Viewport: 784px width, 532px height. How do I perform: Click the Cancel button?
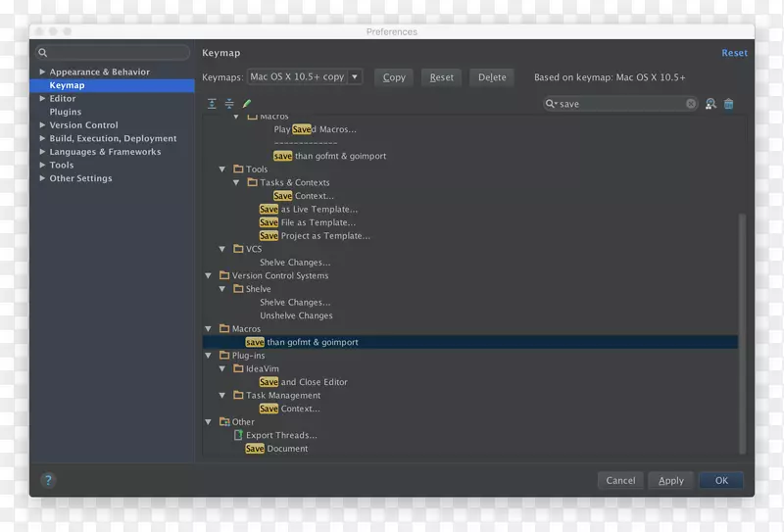[x=620, y=480]
